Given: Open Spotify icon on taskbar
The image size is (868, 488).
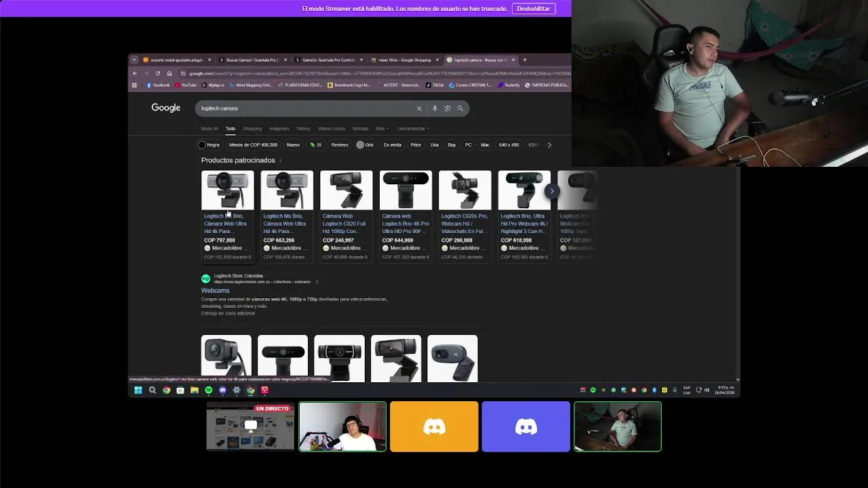Looking at the screenshot, I should (x=208, y=390).
